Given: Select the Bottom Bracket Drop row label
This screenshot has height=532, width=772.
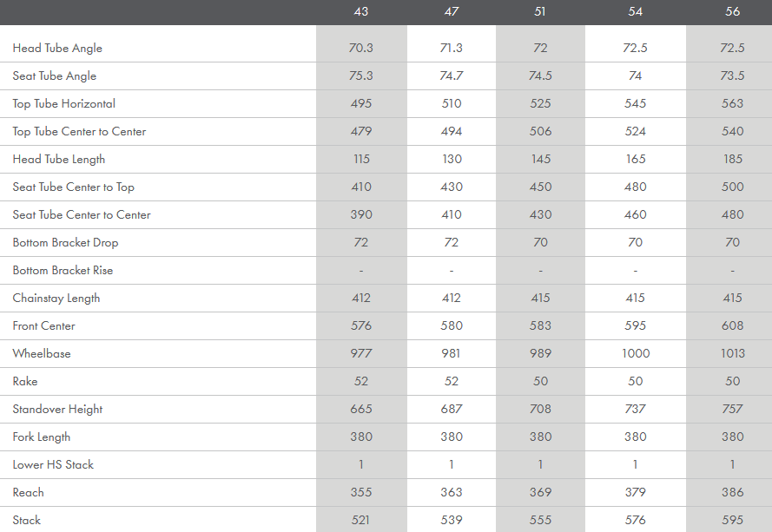Looking at the screenshot, I should coord(65,243).
